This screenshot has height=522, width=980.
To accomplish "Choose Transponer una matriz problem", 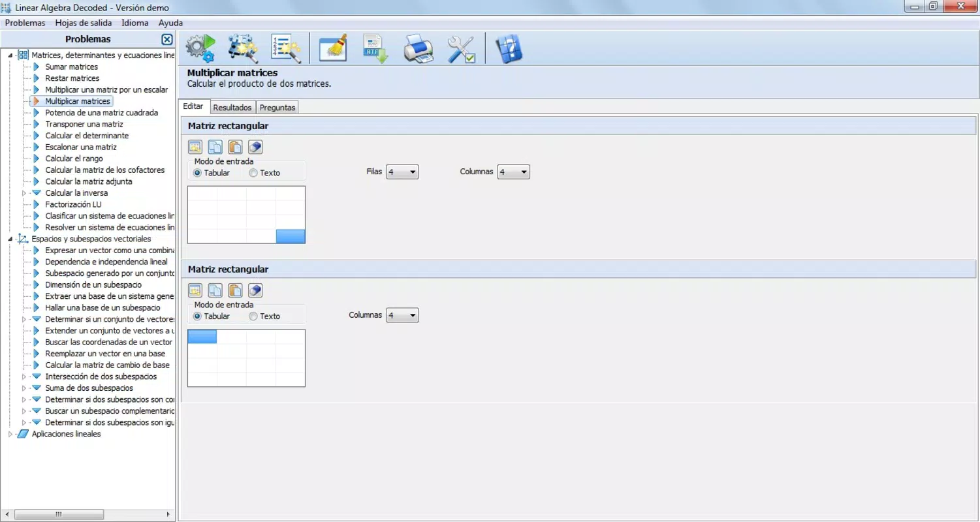I will point(84,124).
